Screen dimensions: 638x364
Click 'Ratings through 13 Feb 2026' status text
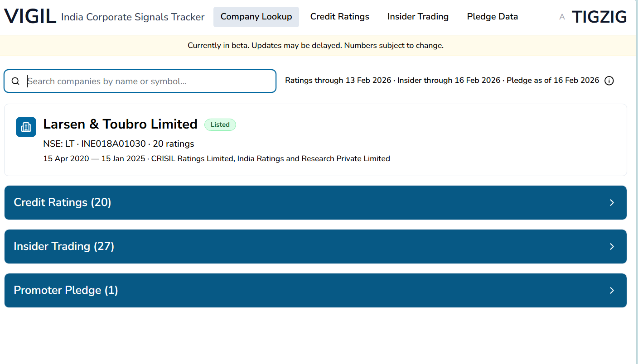click(338, 81)
